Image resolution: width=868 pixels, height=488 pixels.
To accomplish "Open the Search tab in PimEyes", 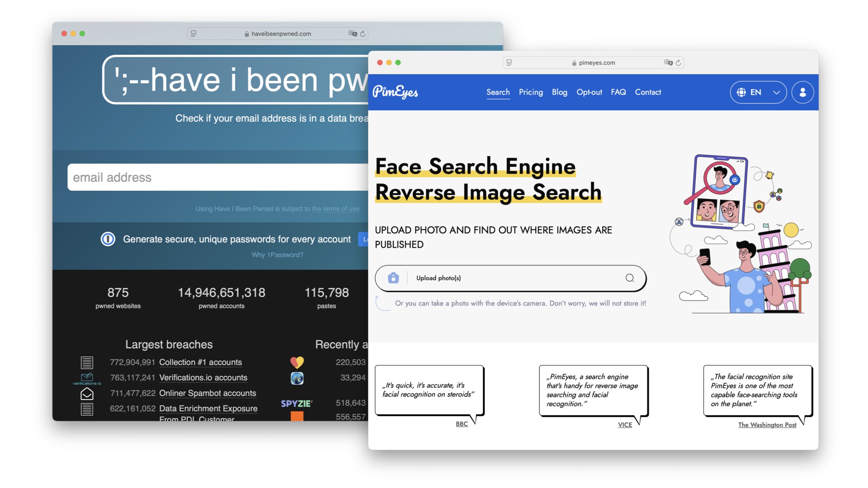I will pyautogui.click(x=498, y=92).
